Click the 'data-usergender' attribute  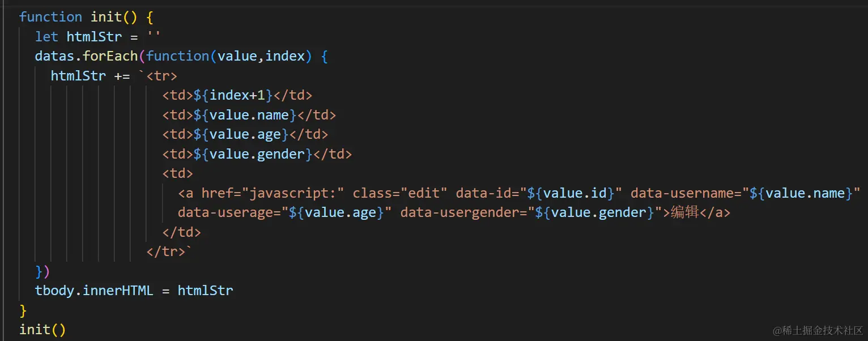coord(459,212)
